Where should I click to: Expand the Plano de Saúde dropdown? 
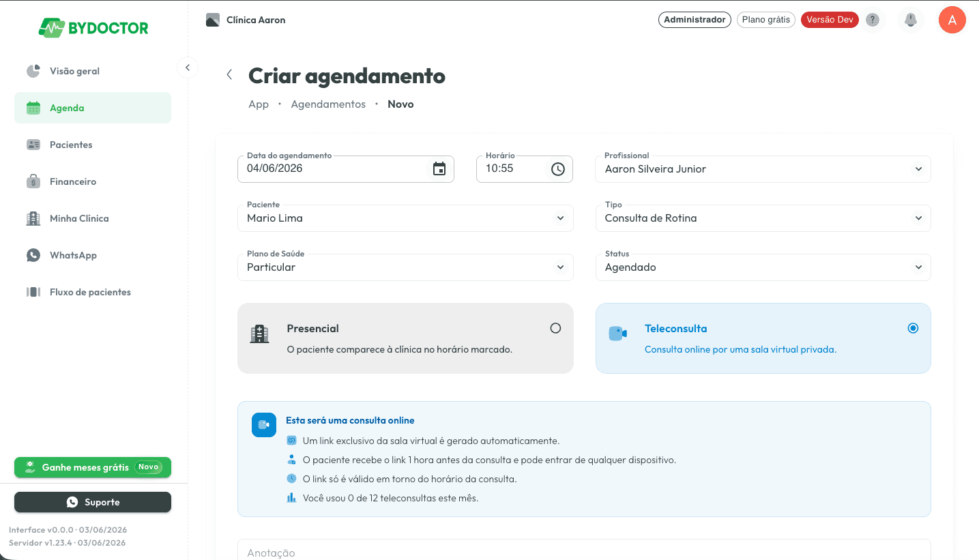point(405,267)
